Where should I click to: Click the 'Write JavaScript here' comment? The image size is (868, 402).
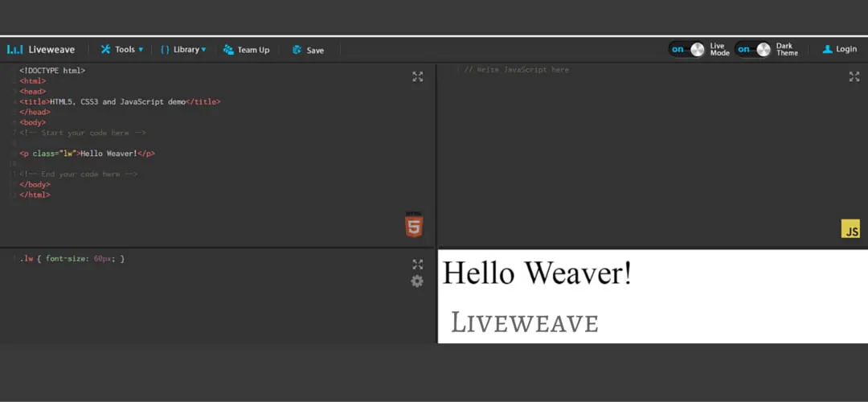pos(517,70)
